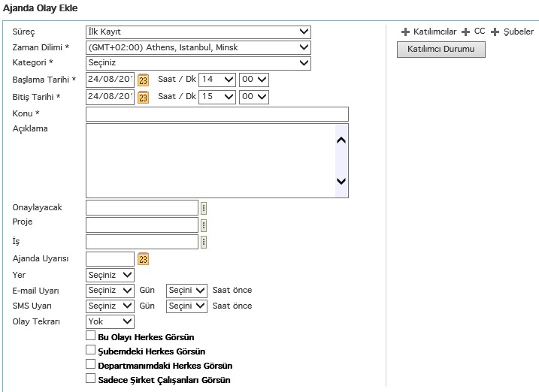This screenshot has width=539, height=392.
Task: Toggle Departmanımdaki Herkes Görsün checkbox
Action: pos(91,364)
